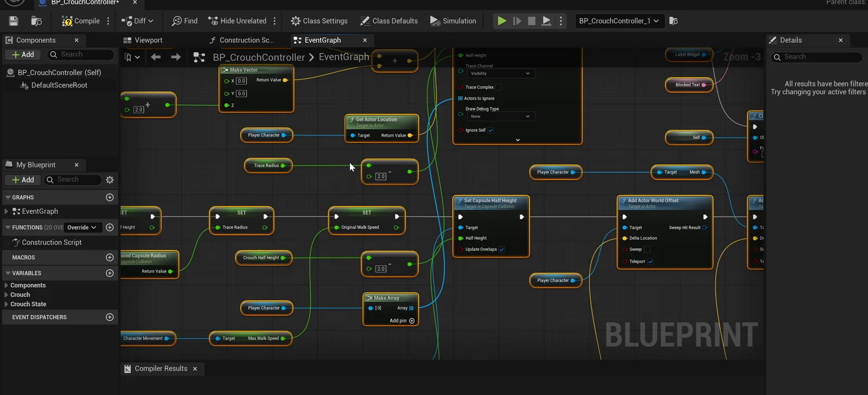Click the Find tool
868x395 pixels.
[184, 21]
